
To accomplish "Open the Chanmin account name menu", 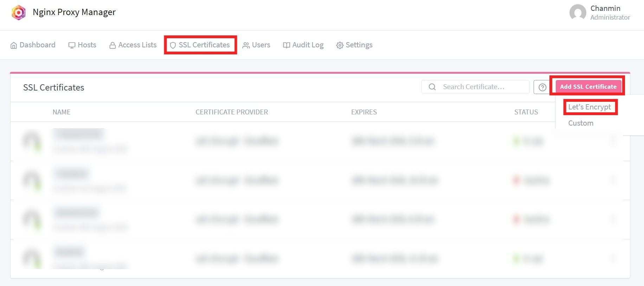I will [605, 8].
